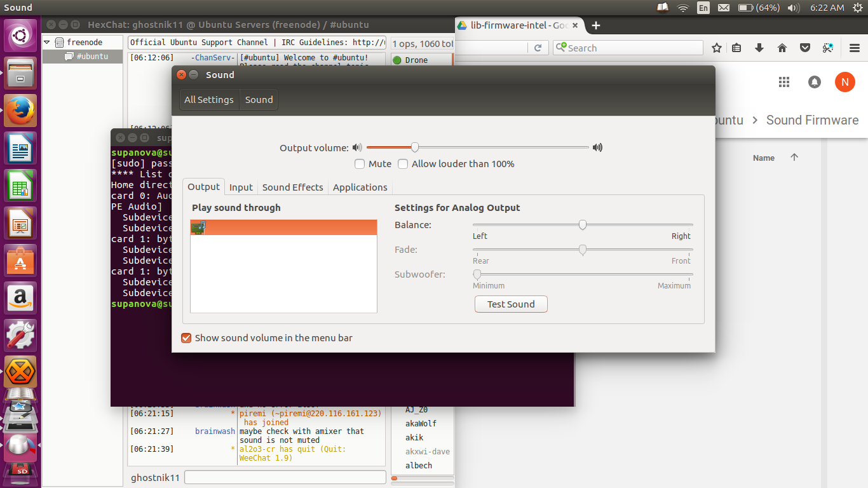The image size is (868, 488).
Task: Open the N Google account avatar
Action: (x=845, y=82)
